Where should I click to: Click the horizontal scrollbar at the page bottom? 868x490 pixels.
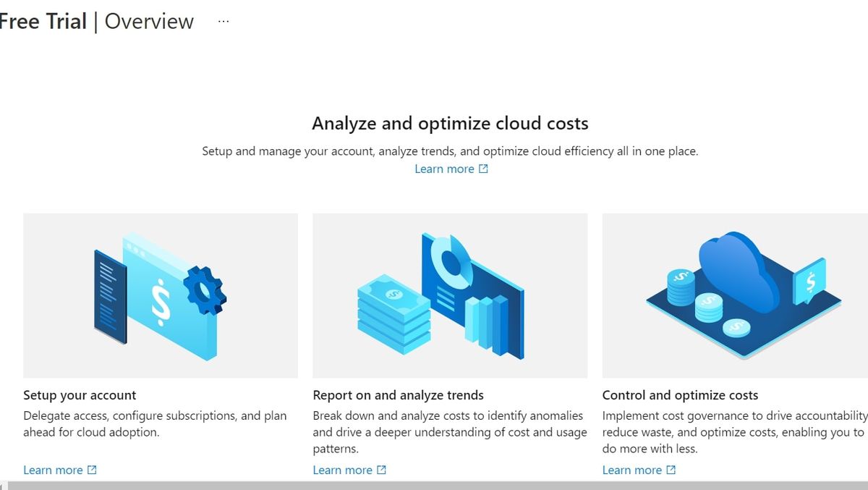pyautogui.click(x=434, y=486)
